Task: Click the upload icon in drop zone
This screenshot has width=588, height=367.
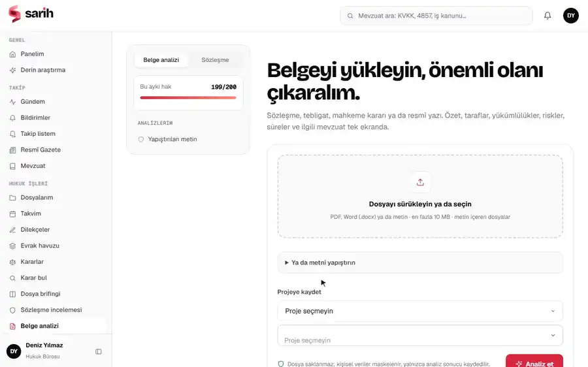Action: 420,182
